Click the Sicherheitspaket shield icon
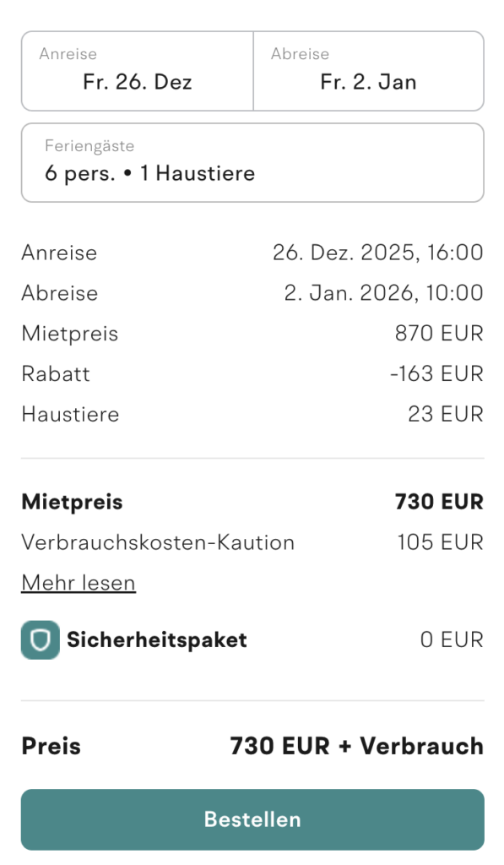The height and width of the screenshot is (865, 504). pyautogui.click(x=40, y=639)
